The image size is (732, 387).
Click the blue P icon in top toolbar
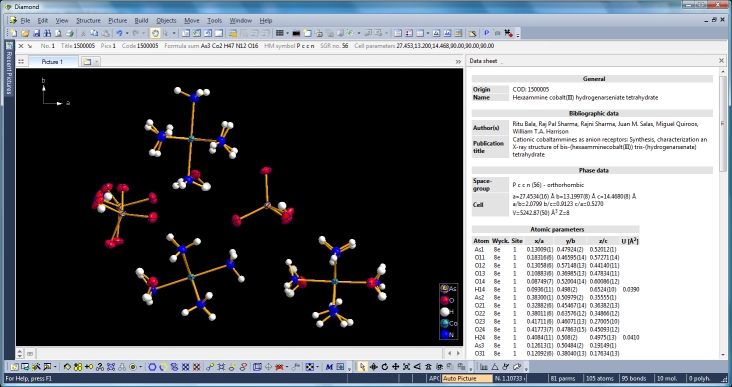click(x=486, y=33)
